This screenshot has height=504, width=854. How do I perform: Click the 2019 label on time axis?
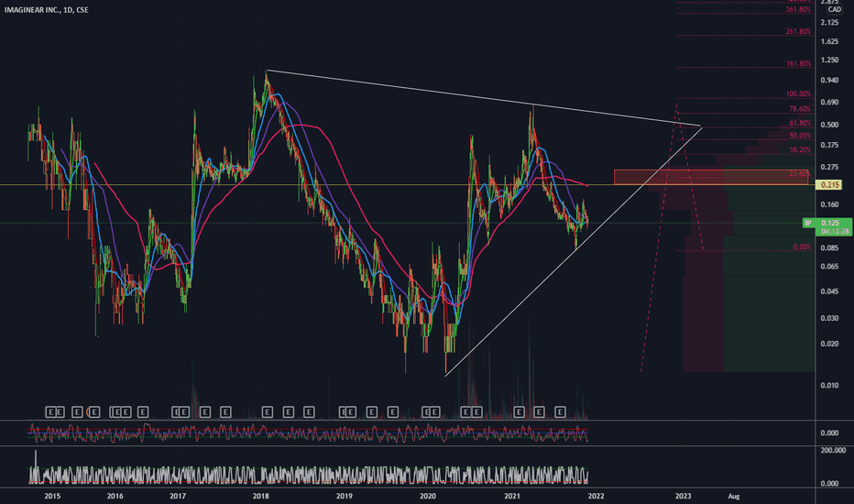click(x=345, y=496)
